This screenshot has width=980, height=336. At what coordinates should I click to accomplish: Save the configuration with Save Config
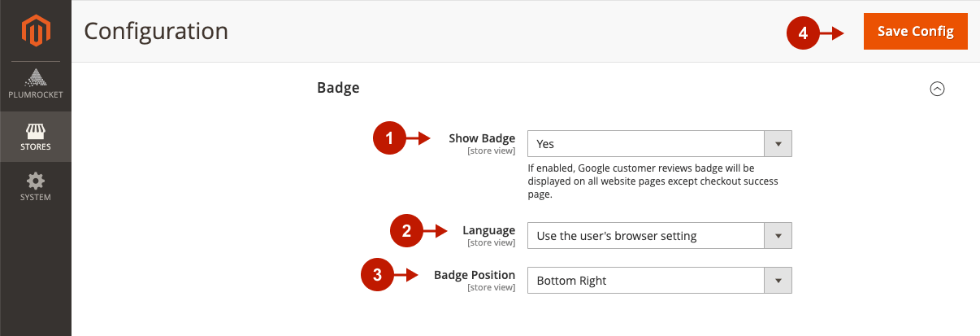pyautogui.click(x=916, y=31)
